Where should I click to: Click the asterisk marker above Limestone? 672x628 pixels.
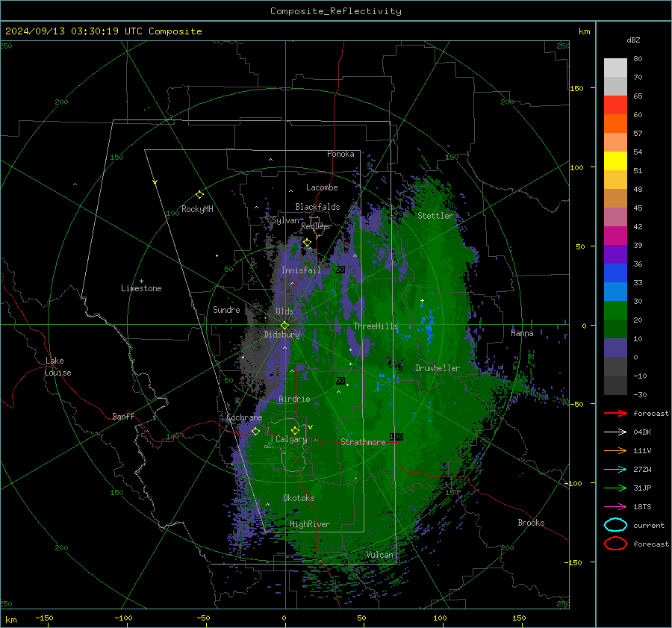[x=141, y=282]
